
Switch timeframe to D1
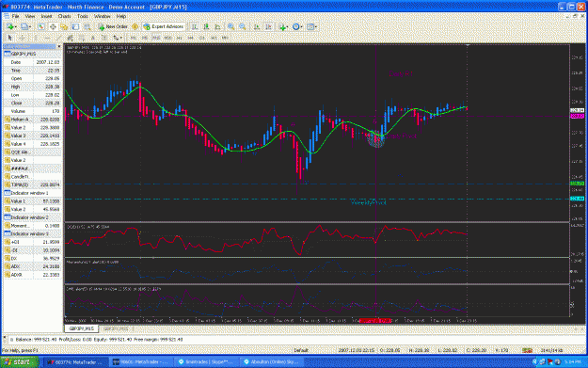(201, 38)
